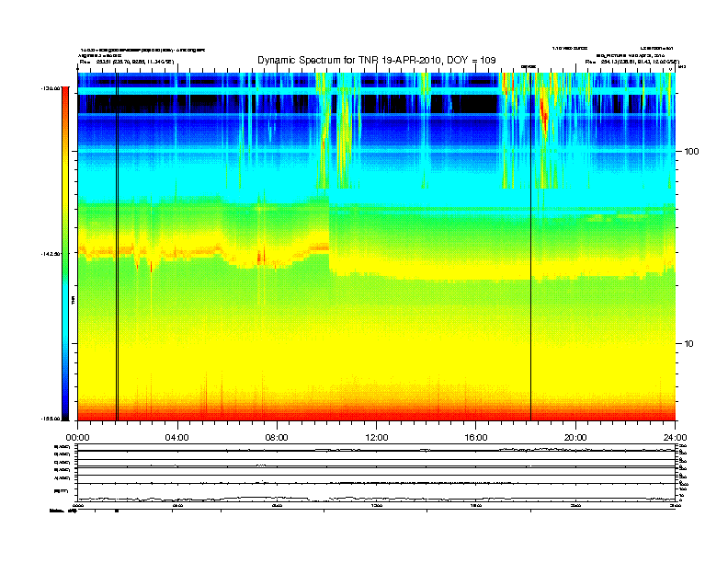
Task: Click the "24:00" time axis label
Action: (x=675, y=438)
